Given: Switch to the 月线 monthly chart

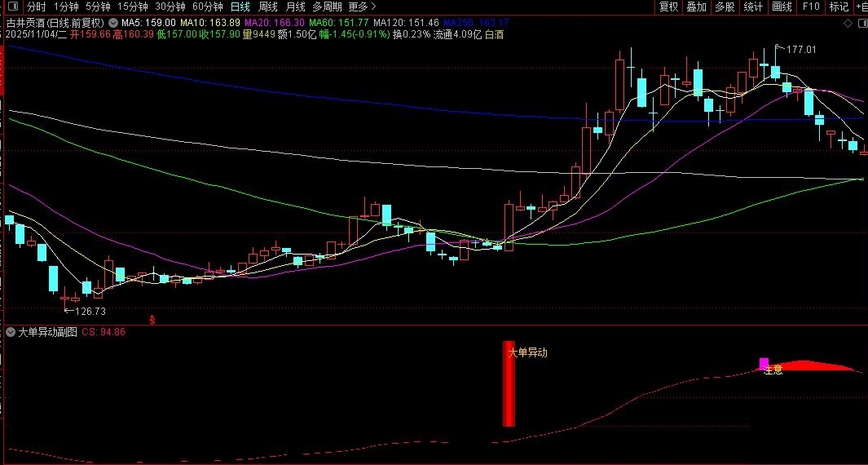Looking at the screenshot, I should pyautogui.click(x=296, y=7).
